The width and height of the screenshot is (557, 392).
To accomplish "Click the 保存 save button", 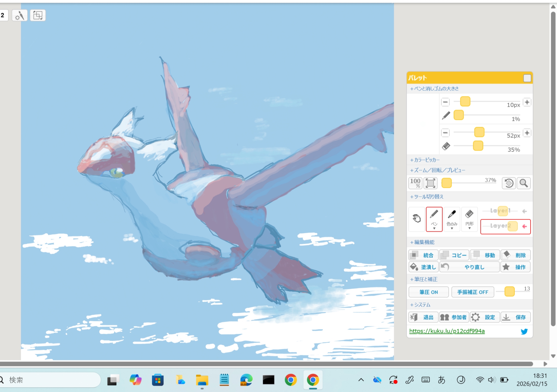I will tap(516, 317).
